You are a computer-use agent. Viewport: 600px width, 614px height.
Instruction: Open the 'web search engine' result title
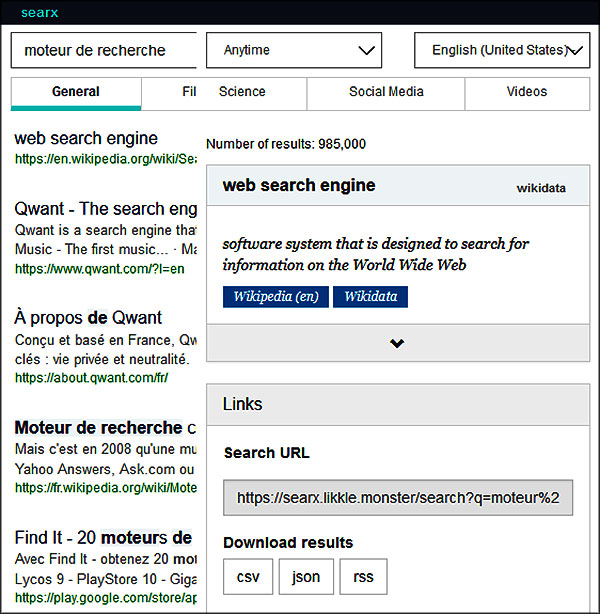86,138
